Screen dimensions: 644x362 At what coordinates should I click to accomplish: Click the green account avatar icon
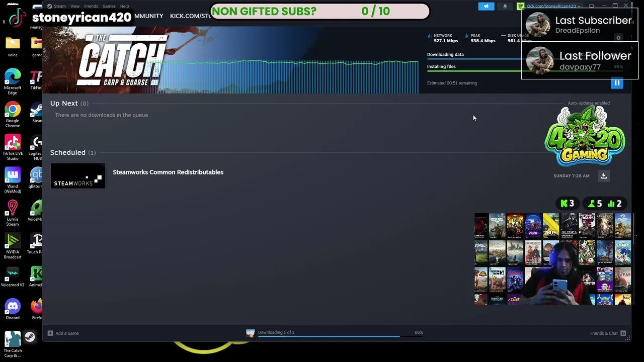point(521,6)
